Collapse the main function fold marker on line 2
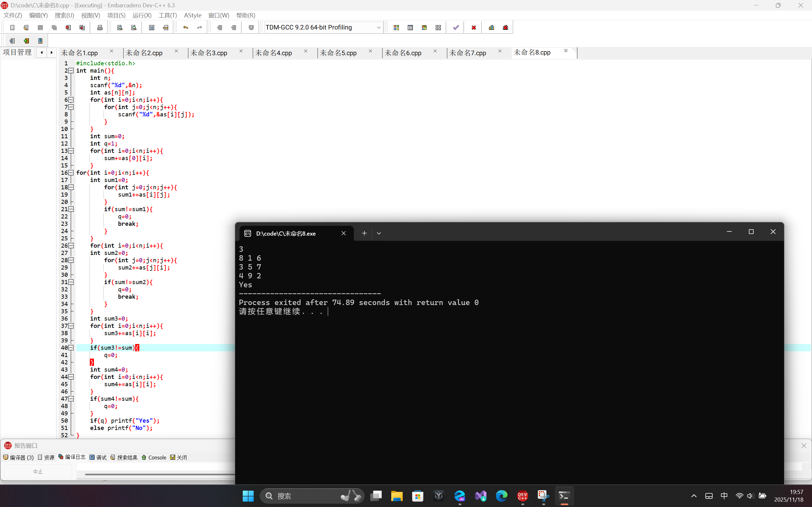 point(71,70)
